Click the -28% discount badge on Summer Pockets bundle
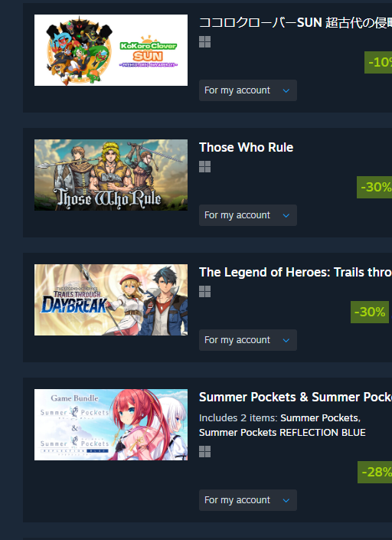 375,472
